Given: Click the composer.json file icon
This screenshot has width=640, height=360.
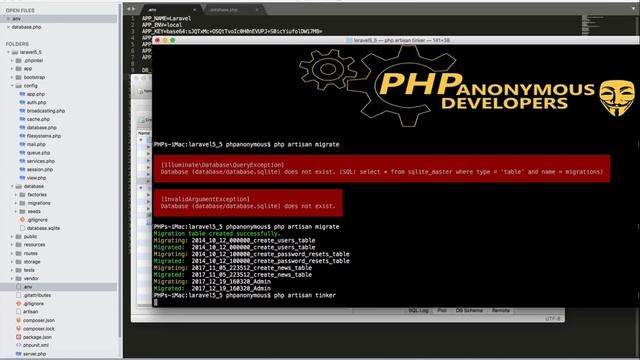Looking at the screenshot, I should coord(18,320).
